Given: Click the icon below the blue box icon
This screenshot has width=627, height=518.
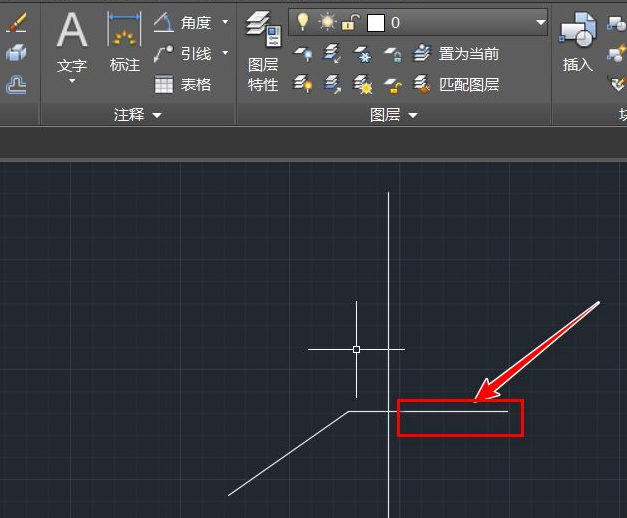Looking at the screenshot, I should coord(16,84).
